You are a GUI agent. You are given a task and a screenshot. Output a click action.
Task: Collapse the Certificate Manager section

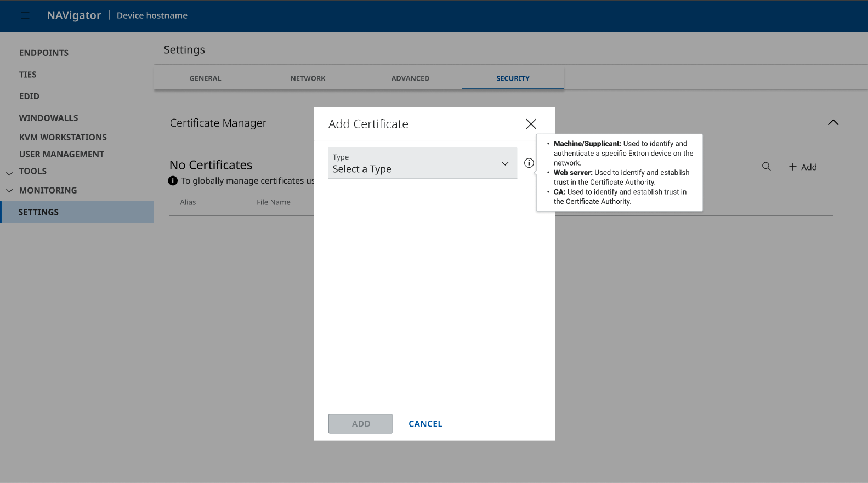[833, 122]
